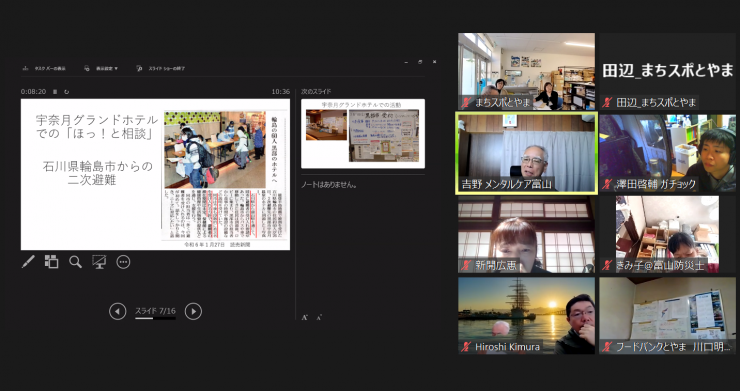Click the 次のスライド label

click(316, 92)
